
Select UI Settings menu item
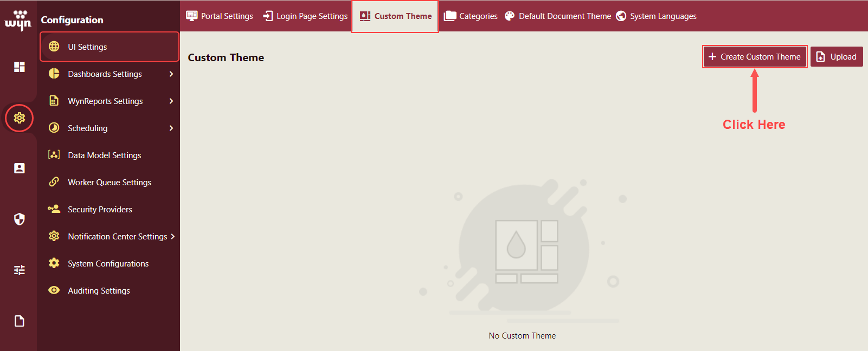(110, 47)
